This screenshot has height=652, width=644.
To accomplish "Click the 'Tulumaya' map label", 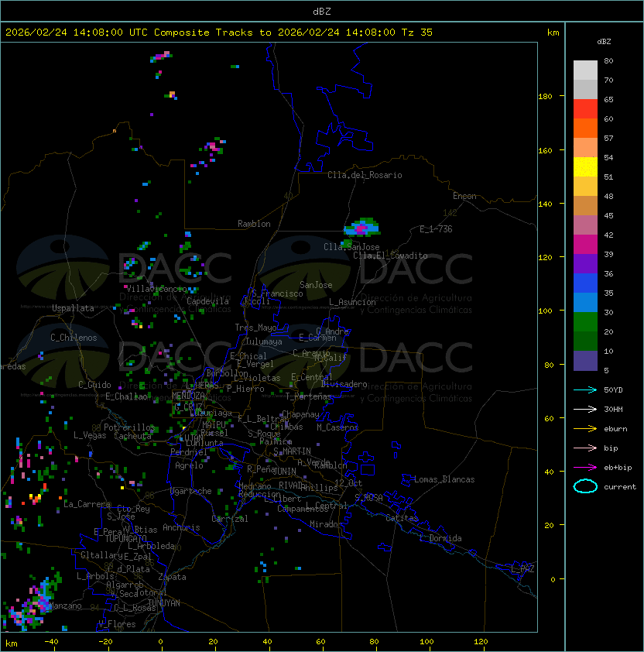I will point(264,341).
